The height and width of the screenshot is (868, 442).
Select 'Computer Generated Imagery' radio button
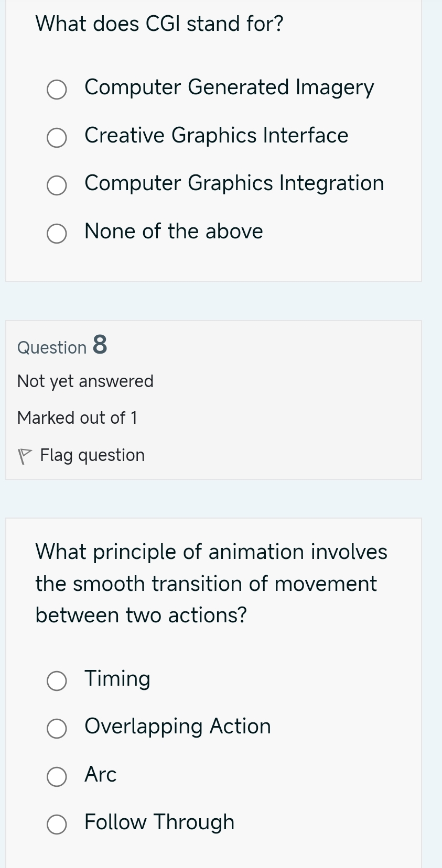click(56, 90)
